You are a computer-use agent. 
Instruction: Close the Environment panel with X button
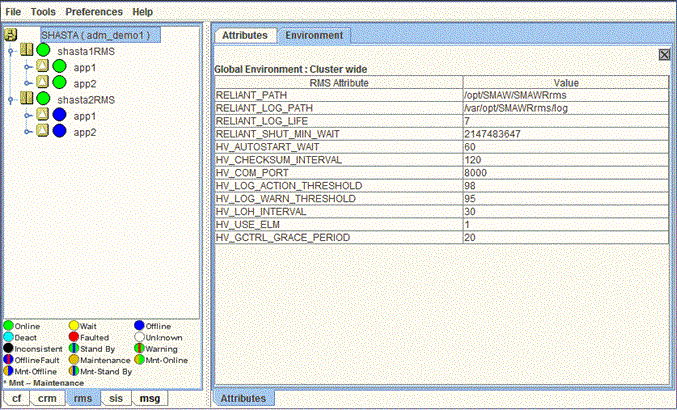pyautogui.click(x=663, y=55)
